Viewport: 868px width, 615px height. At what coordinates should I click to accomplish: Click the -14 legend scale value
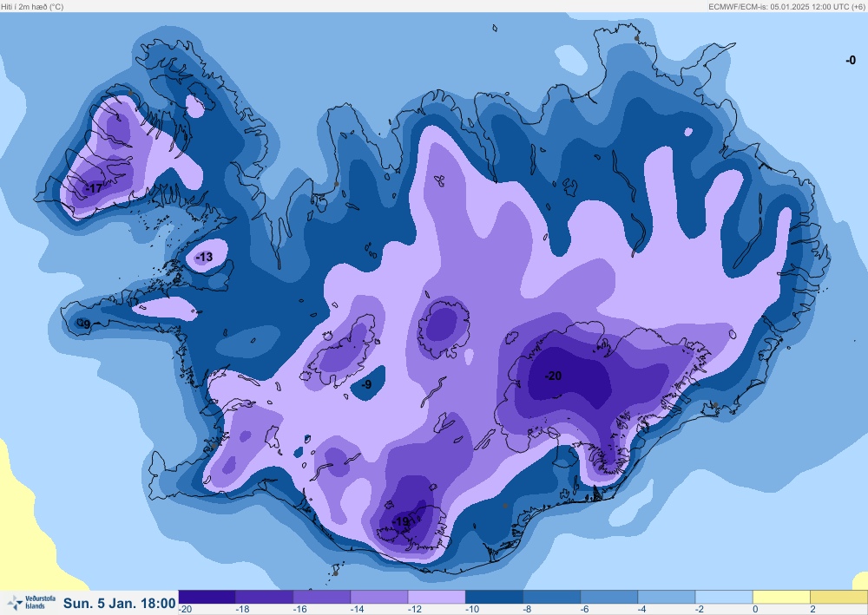pos(358,610)
